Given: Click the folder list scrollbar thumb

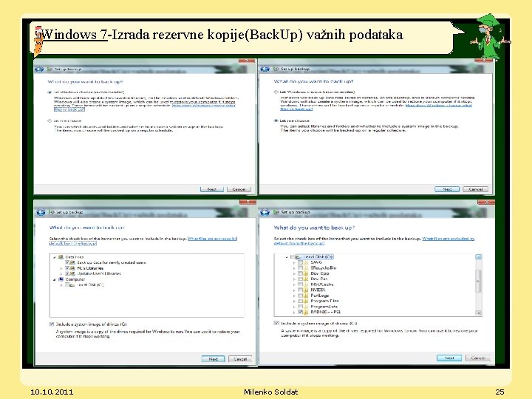Looking at the screenshot, I should click(478, 281).
